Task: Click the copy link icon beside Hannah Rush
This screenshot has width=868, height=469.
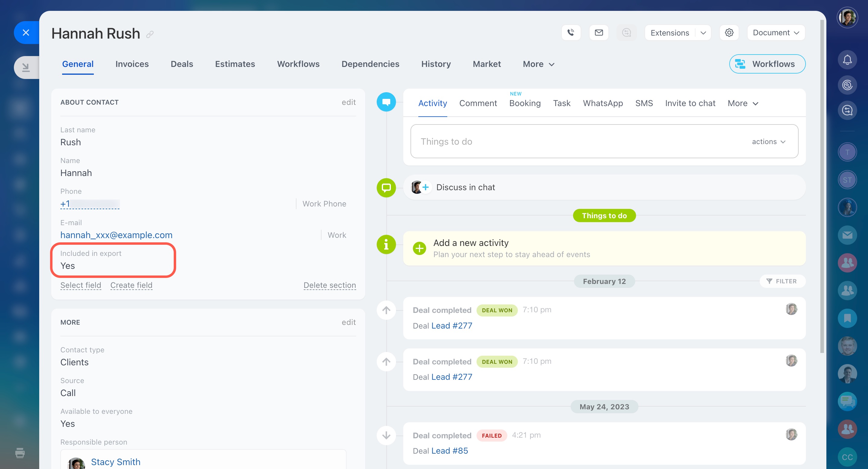Action: coord(150,34)
